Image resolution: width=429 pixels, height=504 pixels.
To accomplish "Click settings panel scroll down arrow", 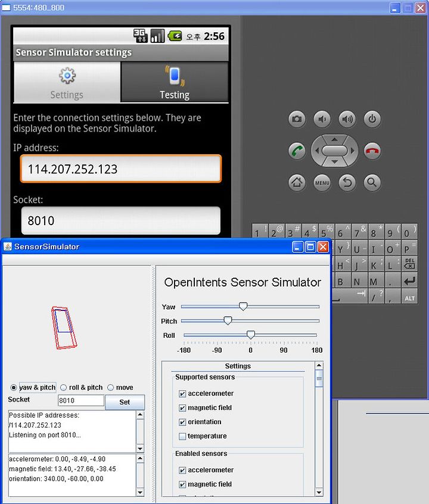I will tap(319, 492).
